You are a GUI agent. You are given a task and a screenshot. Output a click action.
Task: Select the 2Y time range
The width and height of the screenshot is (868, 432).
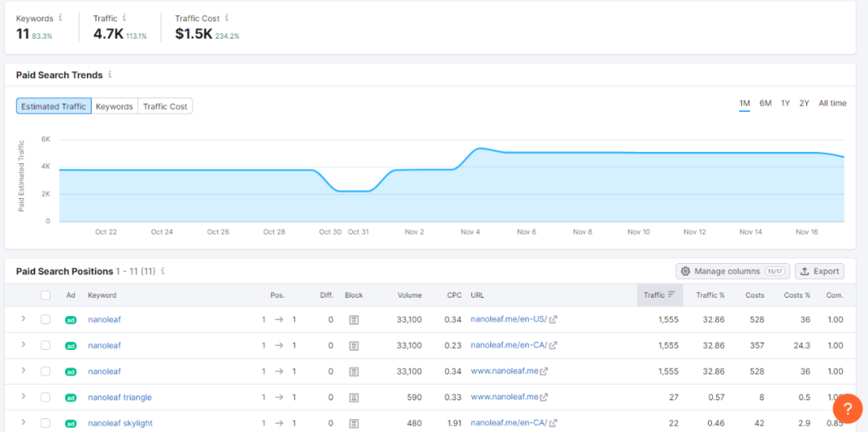(x=804, y=103)
